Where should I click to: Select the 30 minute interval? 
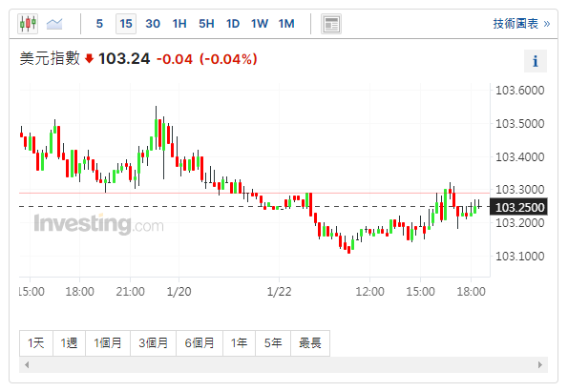pyautogui.click(x=153, y=24)
